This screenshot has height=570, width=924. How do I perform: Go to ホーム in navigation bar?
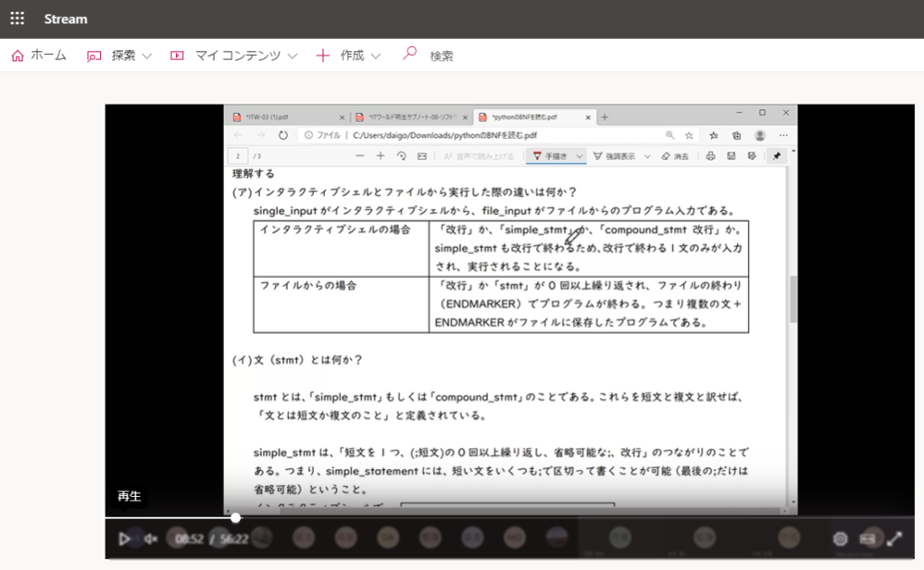click(39, 56)
